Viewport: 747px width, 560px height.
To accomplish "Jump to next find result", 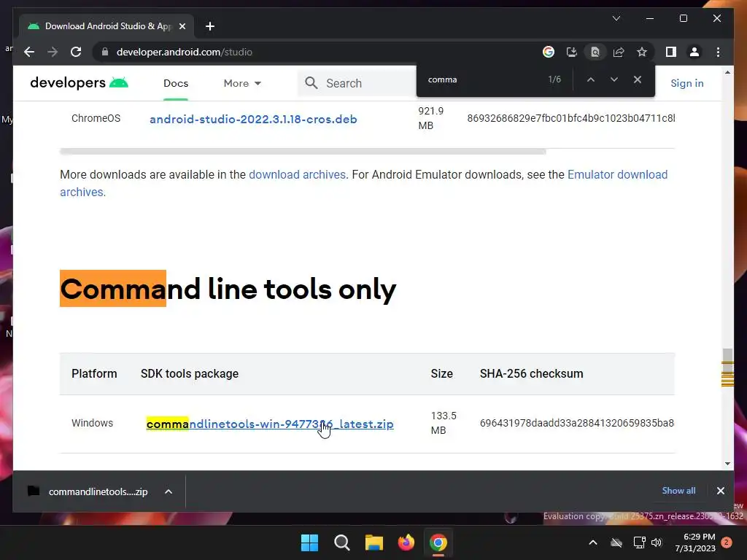I will tap(614, 79).
